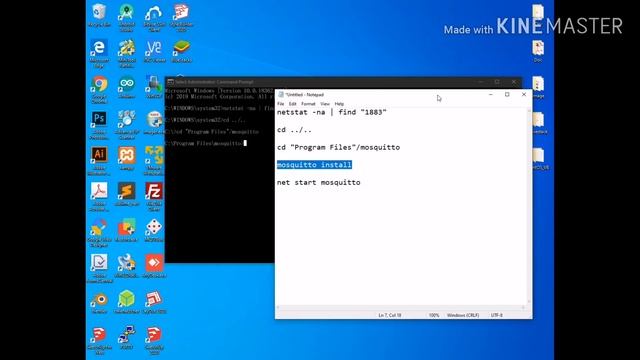640x360 pixels.
Task: Launch Android Studio from the desktop
Action: 127,17
